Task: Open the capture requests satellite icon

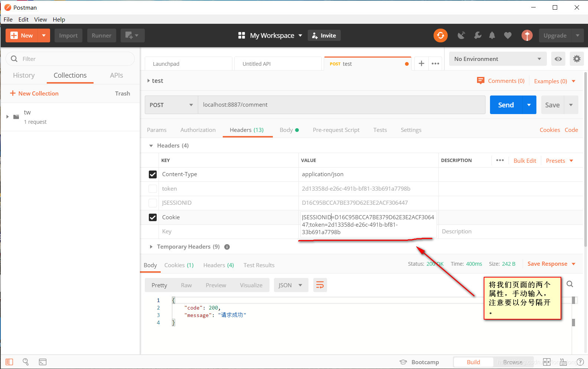Action: pyautogui.click(x=461, y=35)
